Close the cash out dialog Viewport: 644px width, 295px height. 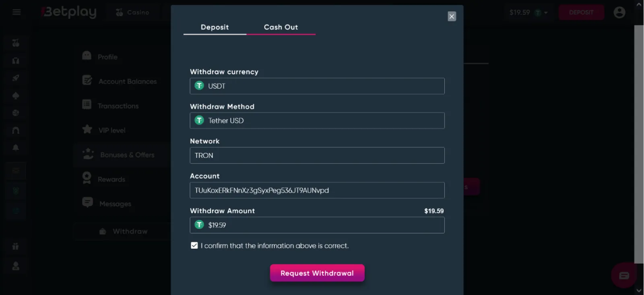pyautogui.click(x=452, y=17)
